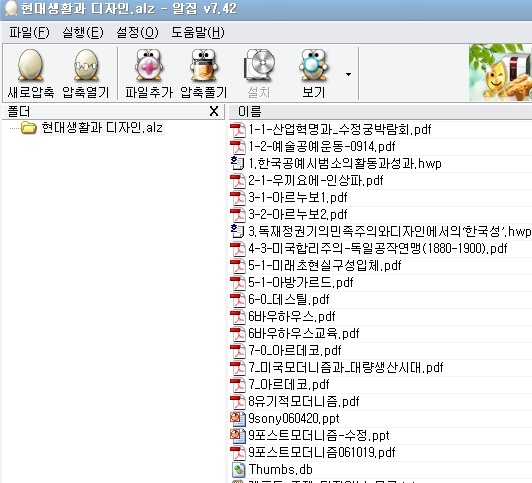Sort files by the 이름 column header
The height and width of the screenshot is (483, 532).
click(380, 111)
